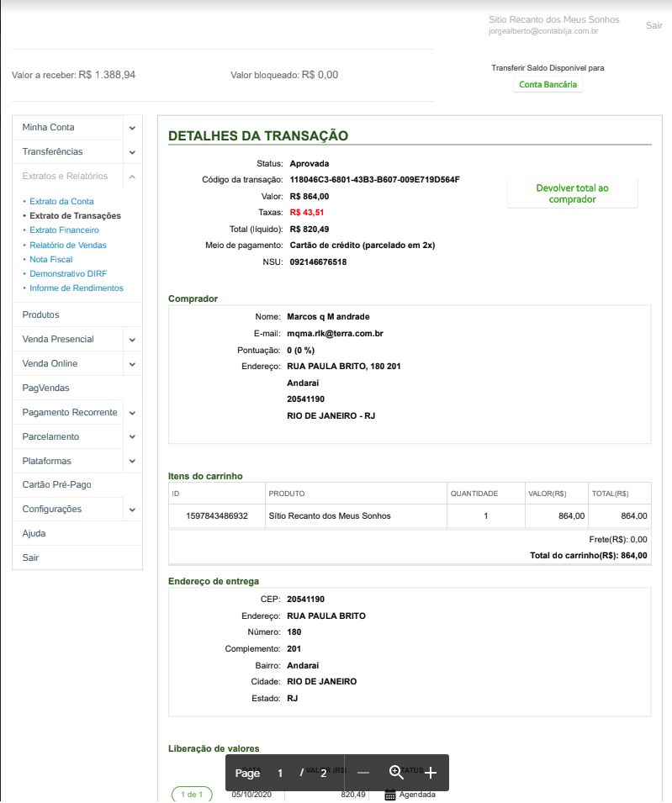672x803 pixels.
Task: Click the Meio de pagamento value Cartão de crédito
Action: tap(362, 246)
